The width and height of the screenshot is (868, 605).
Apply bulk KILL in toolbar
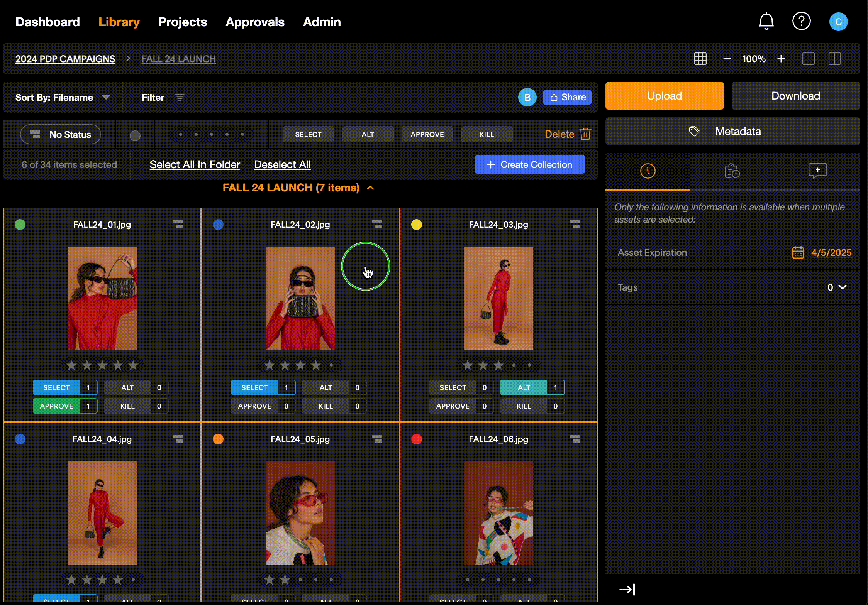click(487, 134)
